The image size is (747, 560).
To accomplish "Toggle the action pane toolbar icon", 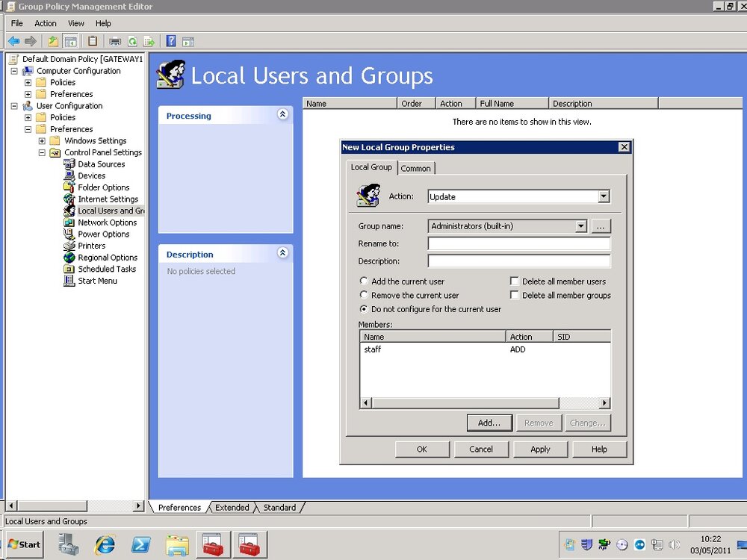I will pos(188,41).
